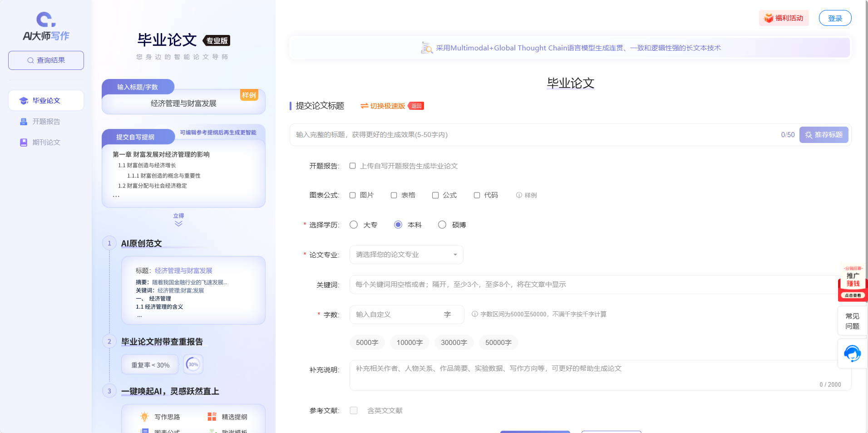868x433 pixels.
Task: Open the 论文专业 selection dropdown
Action: pyautogui.click(x=406, y=255)
